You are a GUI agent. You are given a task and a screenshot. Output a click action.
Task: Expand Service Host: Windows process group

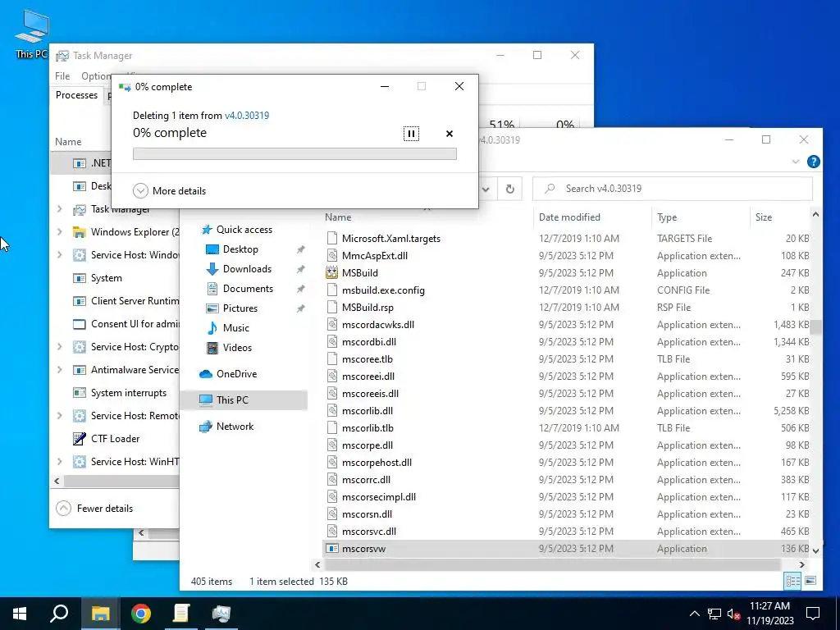point(59,255)
